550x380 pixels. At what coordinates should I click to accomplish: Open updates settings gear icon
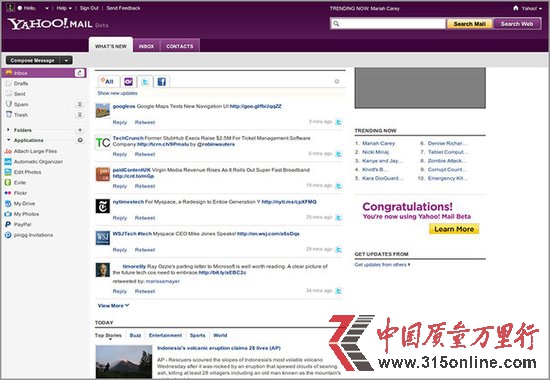(x=337, y=81)
